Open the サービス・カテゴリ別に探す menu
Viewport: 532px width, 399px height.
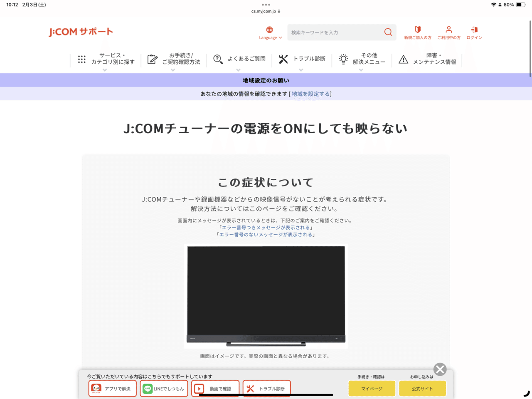point(113,59)
